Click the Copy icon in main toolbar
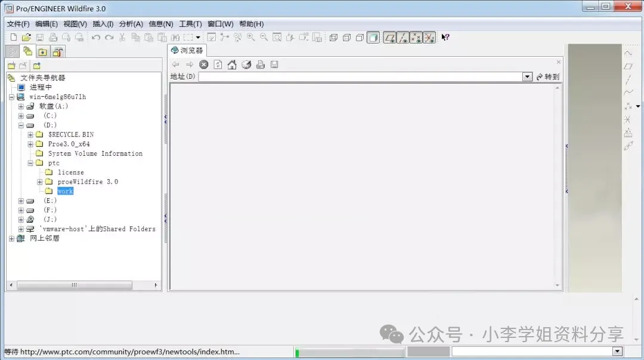 (135, 38)
